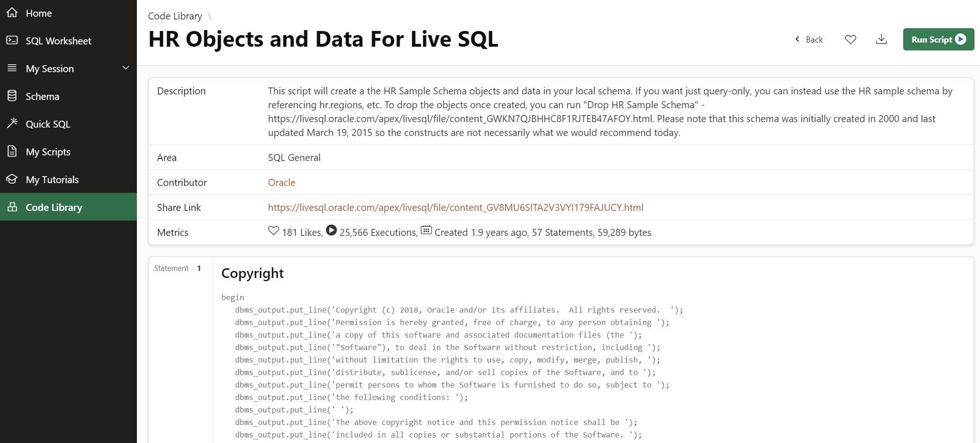Click the Statement 1 label

tap(178, 268)
